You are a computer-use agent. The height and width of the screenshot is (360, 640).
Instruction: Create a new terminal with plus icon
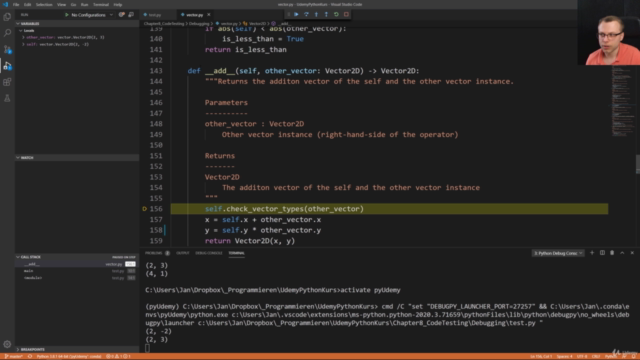(592, 253)
